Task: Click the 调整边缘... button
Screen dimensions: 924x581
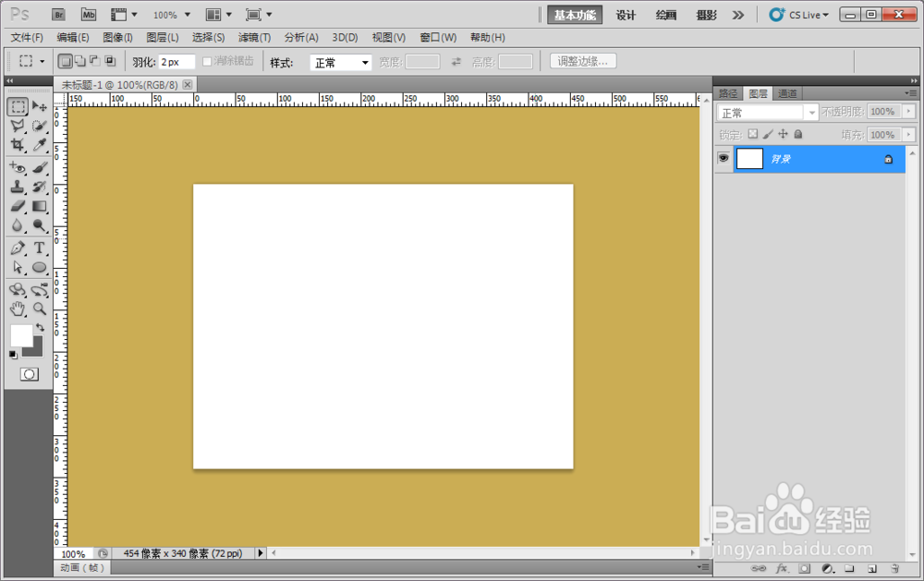Action: tap(583, 61)
